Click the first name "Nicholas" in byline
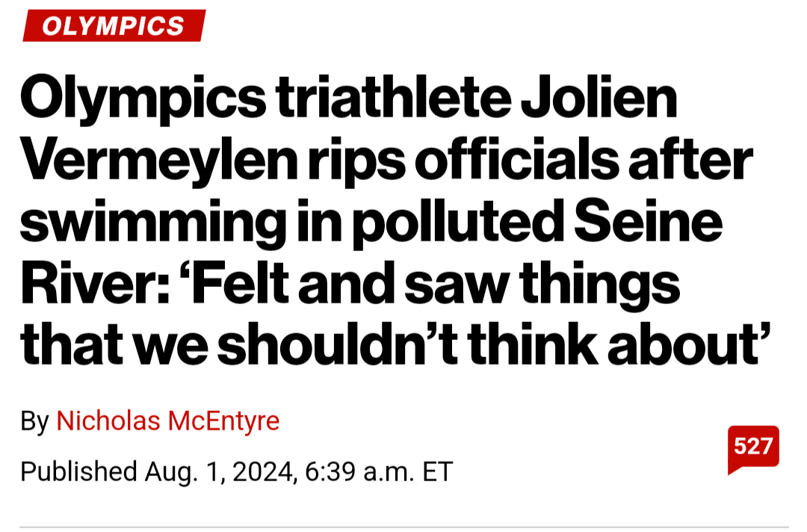Viewport: 807px width, 532px height. coord(108,421)
